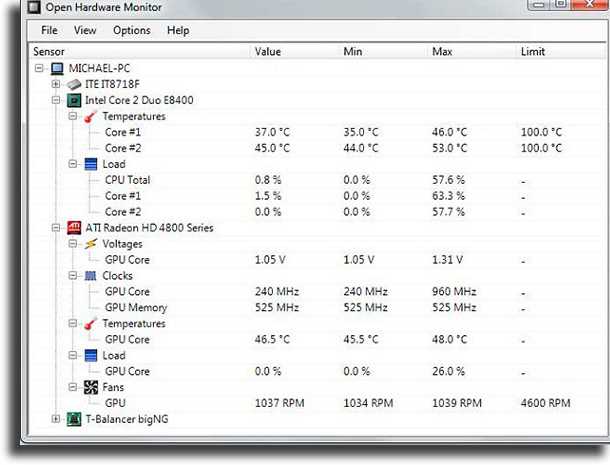
Task: Click the MICHAEL-PC computer icon
Action: (57, 68)
